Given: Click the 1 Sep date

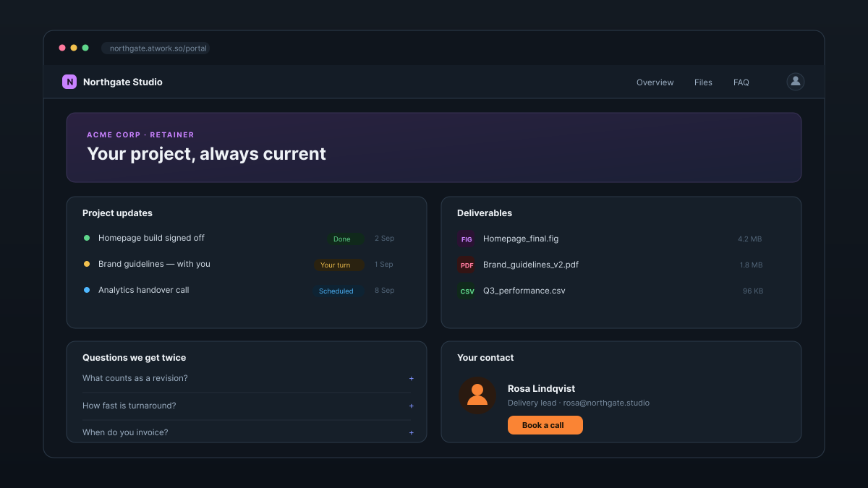Looking at the screenshot, I should pyautogui.click(x=384, y=265).
